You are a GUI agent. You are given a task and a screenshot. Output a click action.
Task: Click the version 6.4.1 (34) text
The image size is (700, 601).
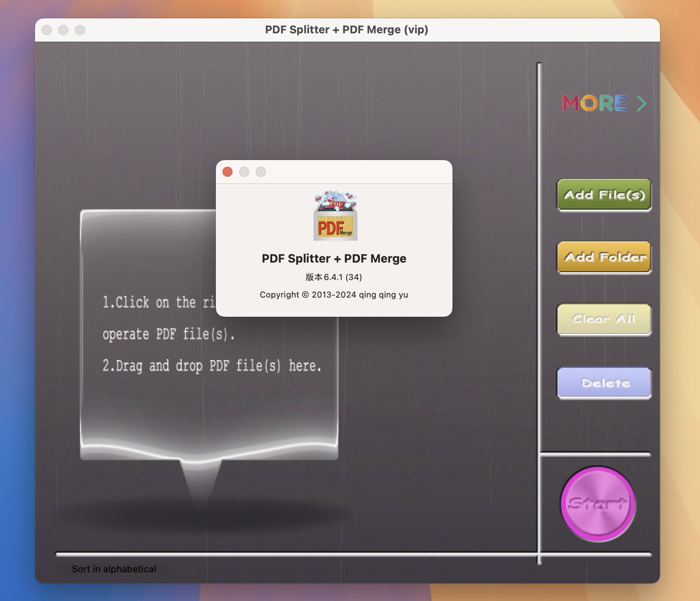(334, 277)
